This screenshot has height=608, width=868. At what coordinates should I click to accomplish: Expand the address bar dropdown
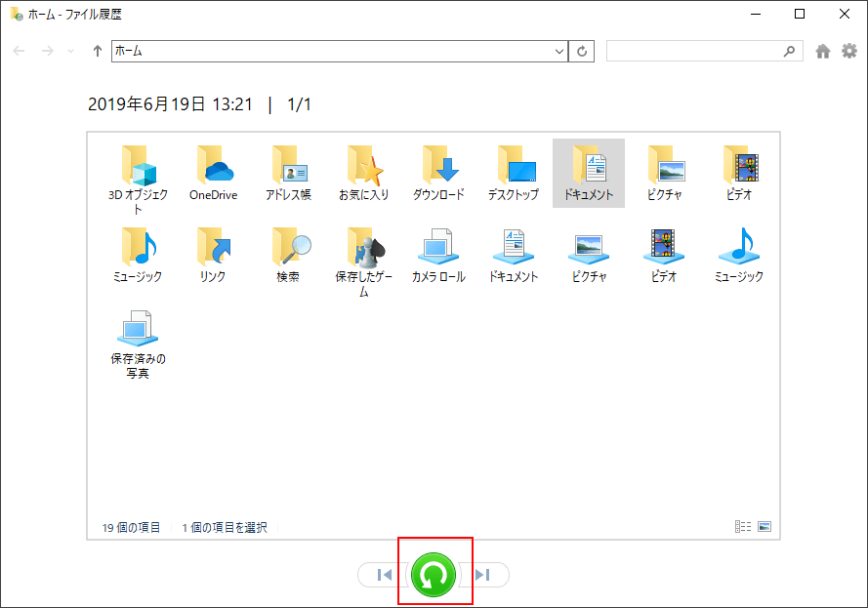pyautogui.click(x=559, y=52)
